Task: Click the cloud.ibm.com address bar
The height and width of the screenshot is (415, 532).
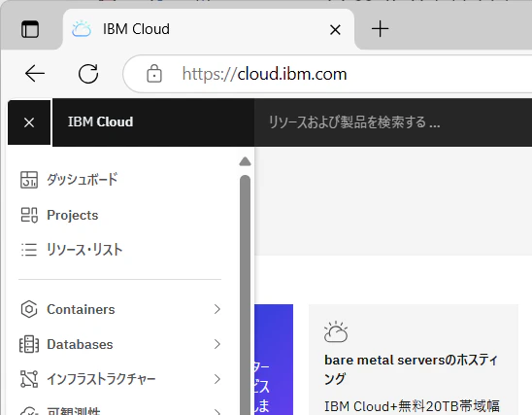Action: pos(327,74)
